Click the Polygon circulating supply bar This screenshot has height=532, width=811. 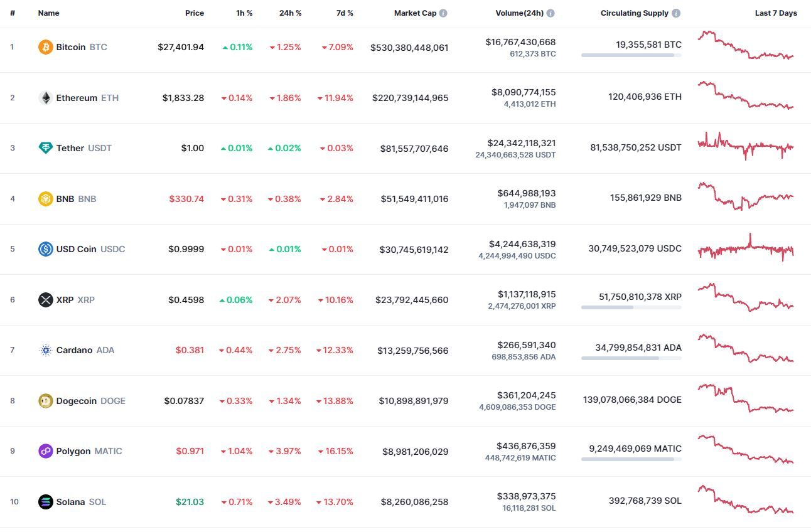coord(631,459)
